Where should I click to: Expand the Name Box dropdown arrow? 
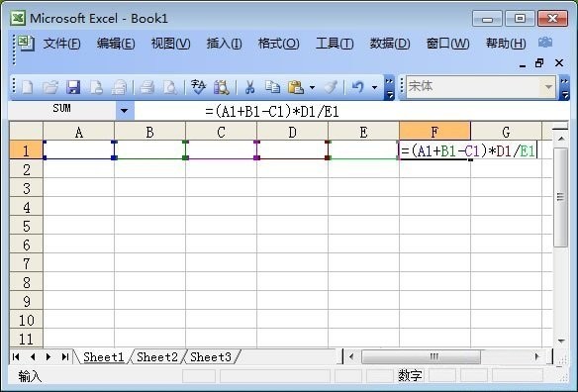(x=125, y=110)
